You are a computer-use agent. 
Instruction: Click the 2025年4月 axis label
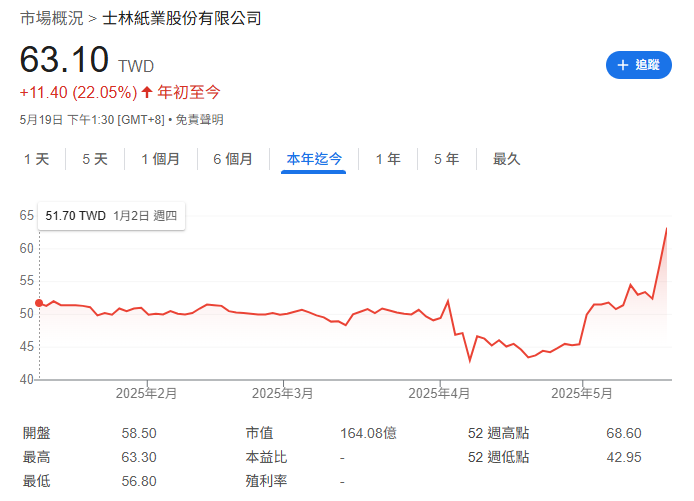point(439,393)
